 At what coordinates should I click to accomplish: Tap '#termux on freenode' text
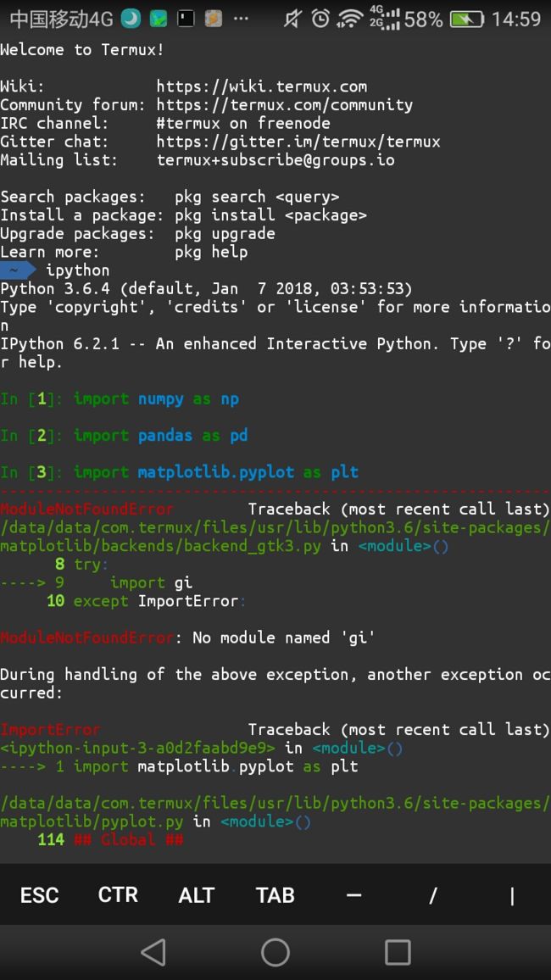(243, 123)
